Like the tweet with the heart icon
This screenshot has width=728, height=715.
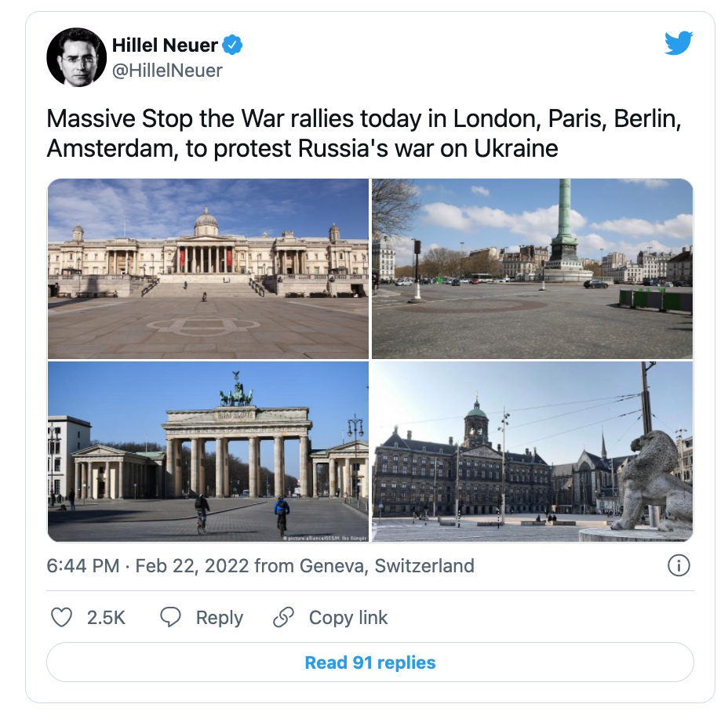point(61,618)
